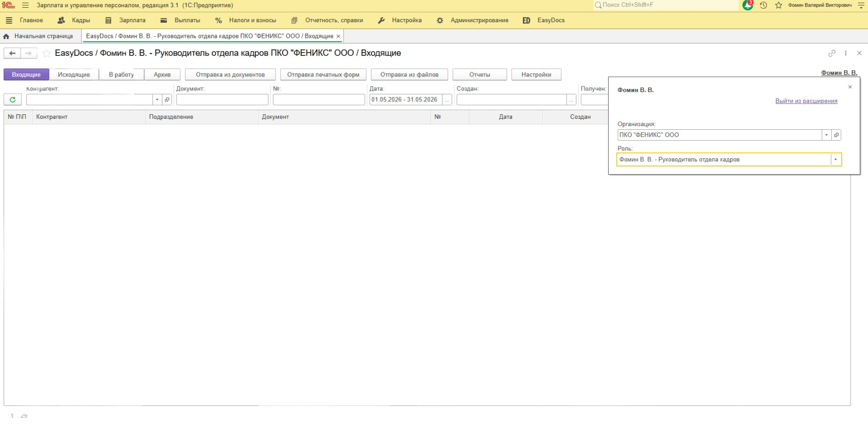868x425 pixels.
Task: Open the Организация field's open-form icon
Action: coord(836,135)
